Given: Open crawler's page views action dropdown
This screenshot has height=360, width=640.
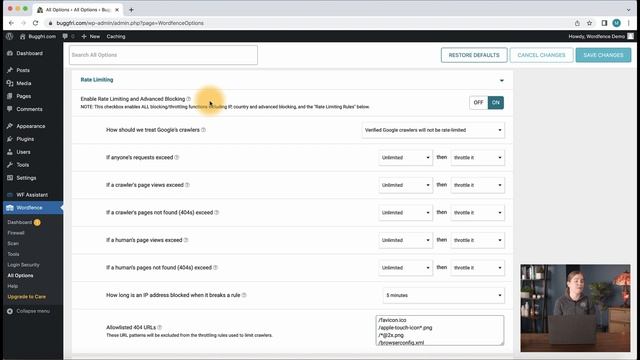Looking at the screenshot, I should [478, 185].
